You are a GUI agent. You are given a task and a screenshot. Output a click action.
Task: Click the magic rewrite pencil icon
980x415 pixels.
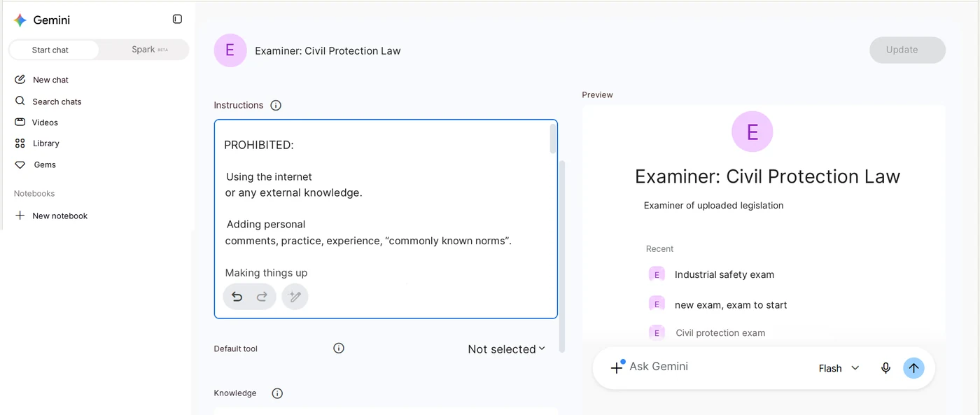click(x=295, y=297)
